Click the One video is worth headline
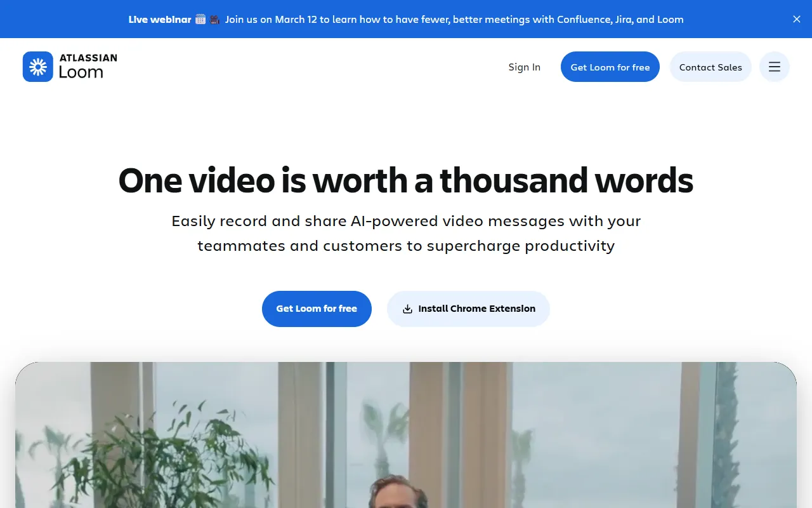 (x=406, y=180)
